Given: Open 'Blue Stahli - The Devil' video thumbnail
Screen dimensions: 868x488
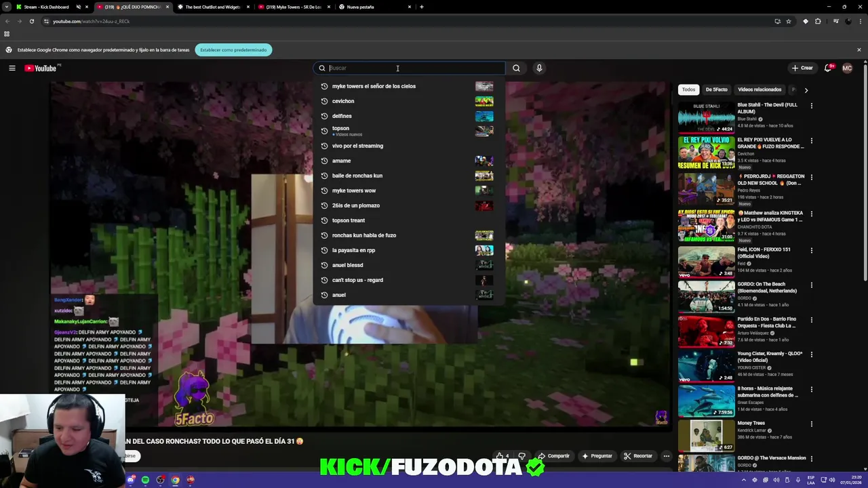Looking at the screenshot, I should [706, 117].
